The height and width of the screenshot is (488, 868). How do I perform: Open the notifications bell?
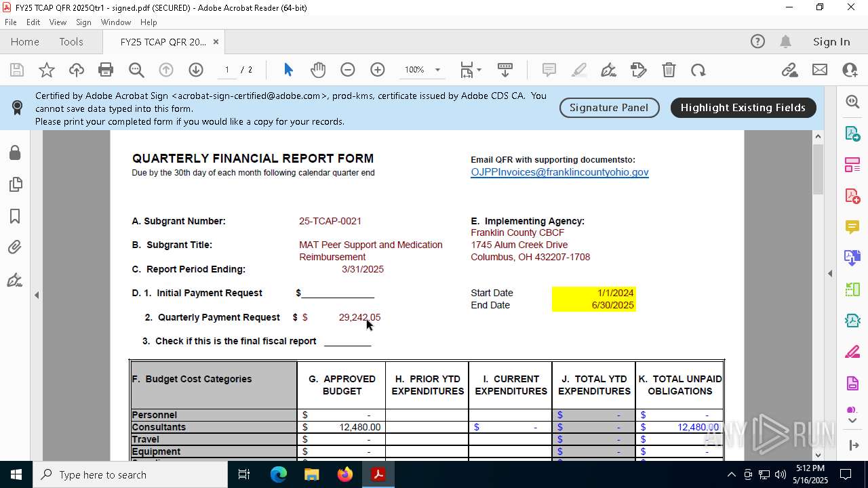tap(786, 42)
